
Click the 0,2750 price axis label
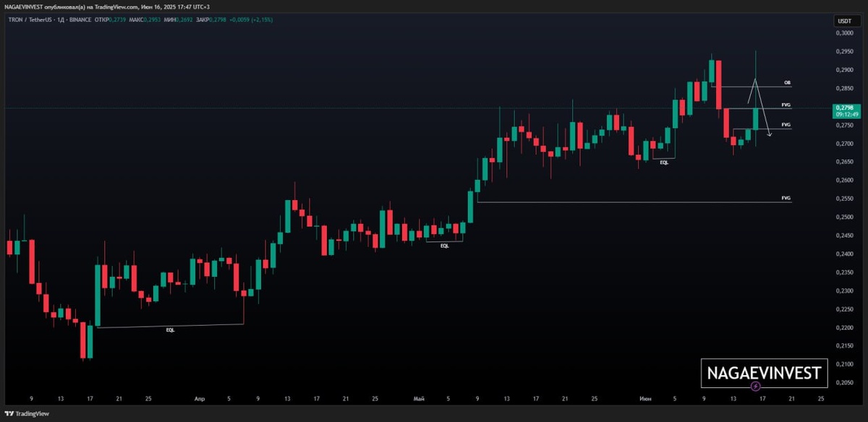pyautogui.click(x=843, y=126)
